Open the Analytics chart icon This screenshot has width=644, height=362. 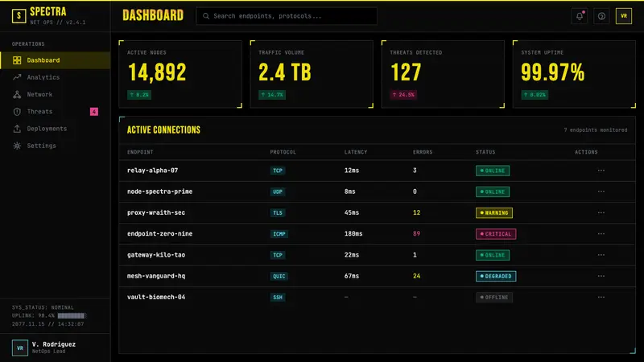17,77
